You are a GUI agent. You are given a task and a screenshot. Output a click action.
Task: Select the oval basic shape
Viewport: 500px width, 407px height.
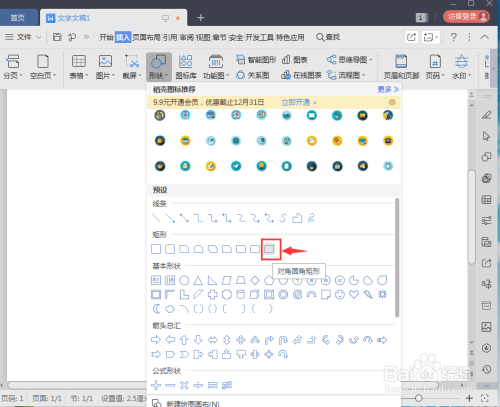(x=184, y=280)
